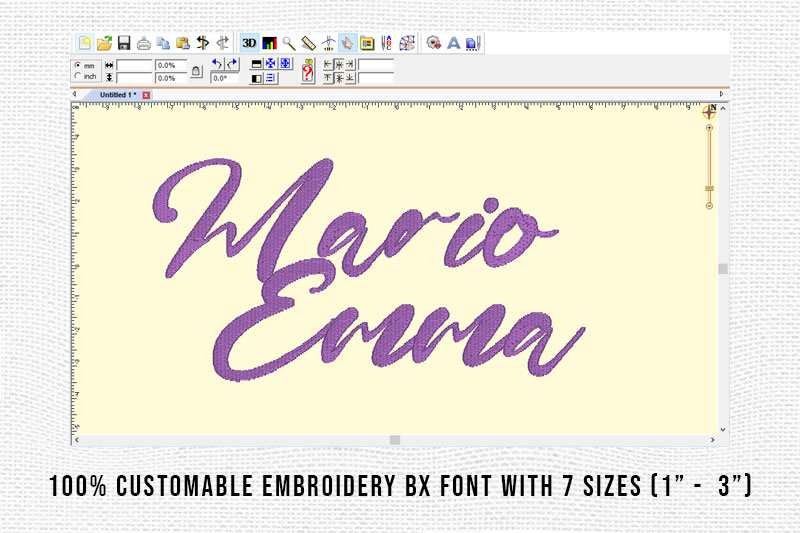800x533 pixels.
Task: Save design using floppy disk icon
Action: tap(124, 43)
